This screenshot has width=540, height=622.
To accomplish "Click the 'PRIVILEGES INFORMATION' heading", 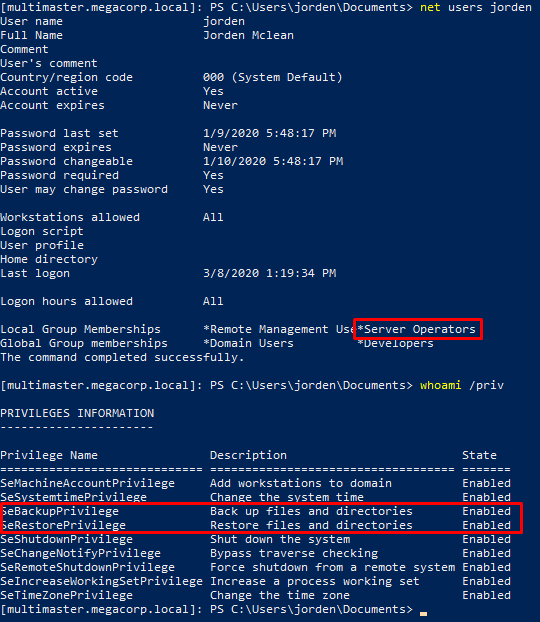I will point(77,413).
